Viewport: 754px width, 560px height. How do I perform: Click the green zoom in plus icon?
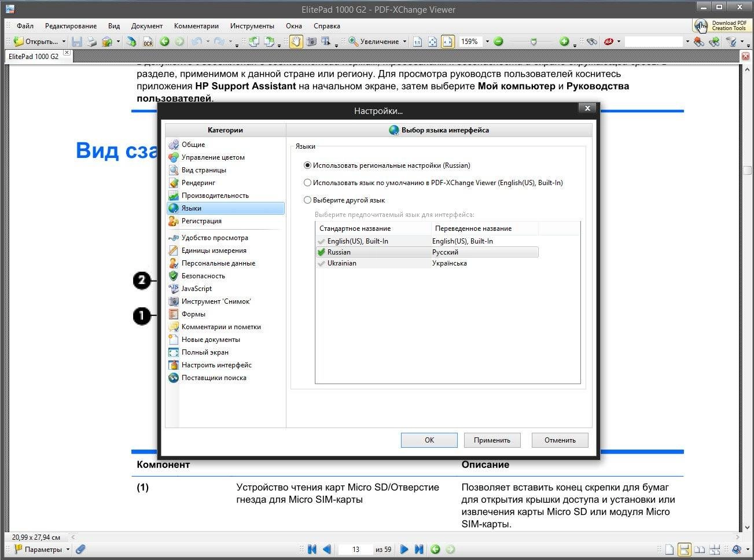564,42
